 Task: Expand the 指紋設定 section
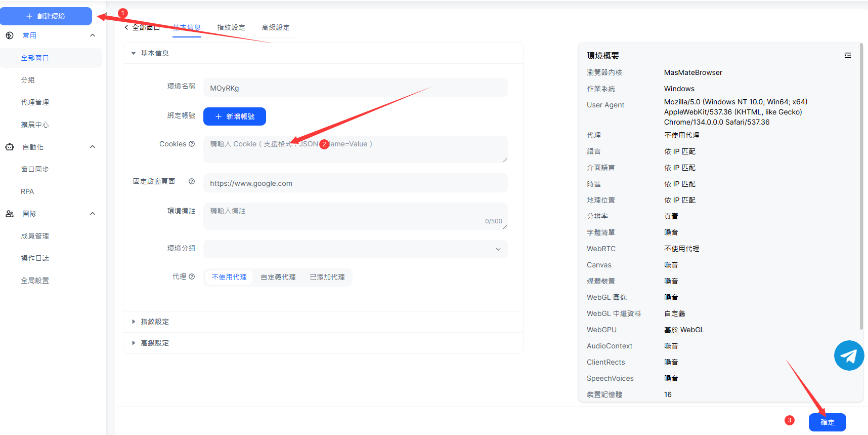point(155,322)
